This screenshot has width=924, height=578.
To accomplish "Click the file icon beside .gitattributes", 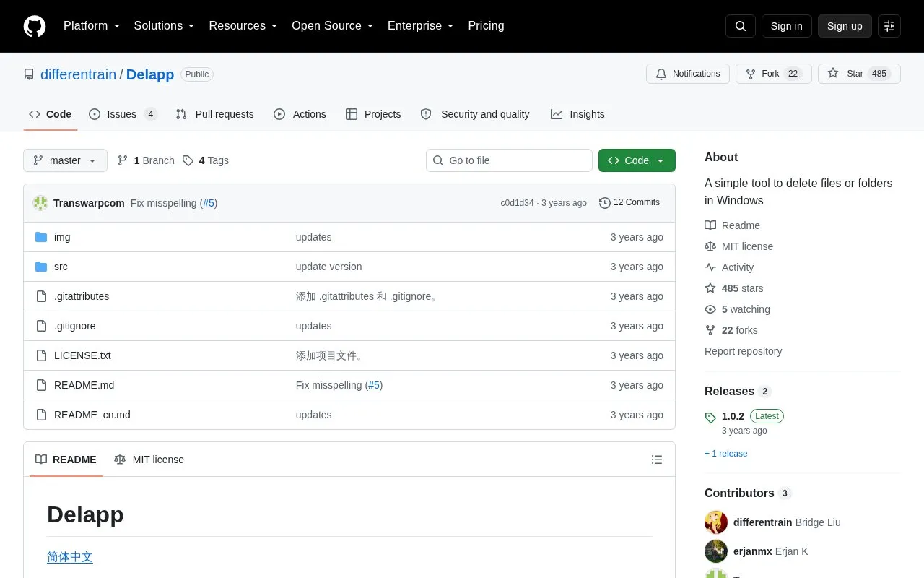I will click(x=41, y=296).
